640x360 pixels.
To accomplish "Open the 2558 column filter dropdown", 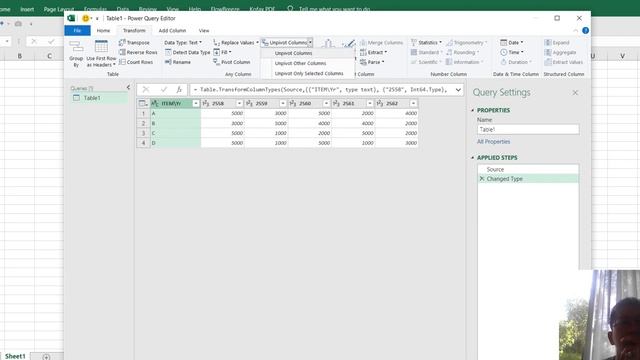I will [239, 103].
